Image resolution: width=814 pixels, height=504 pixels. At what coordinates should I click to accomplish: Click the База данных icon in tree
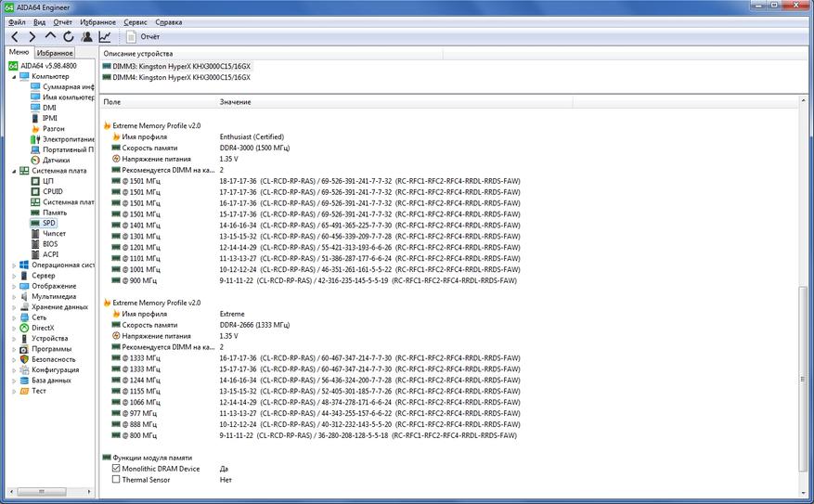24,381
